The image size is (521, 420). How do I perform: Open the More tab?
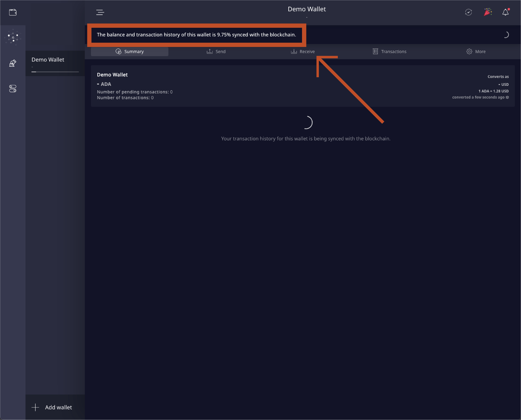pyautogui.click(x=476, y=51)
